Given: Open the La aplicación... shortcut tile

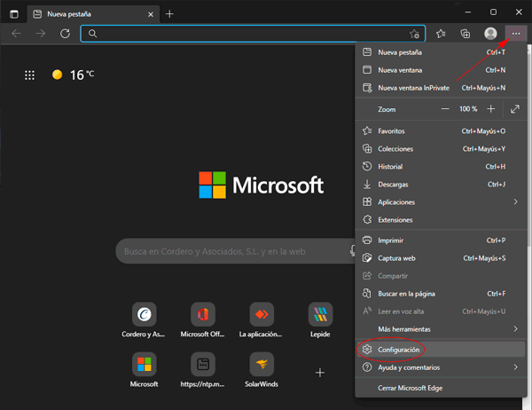Looking at the screenshot, I should point(262,320).
